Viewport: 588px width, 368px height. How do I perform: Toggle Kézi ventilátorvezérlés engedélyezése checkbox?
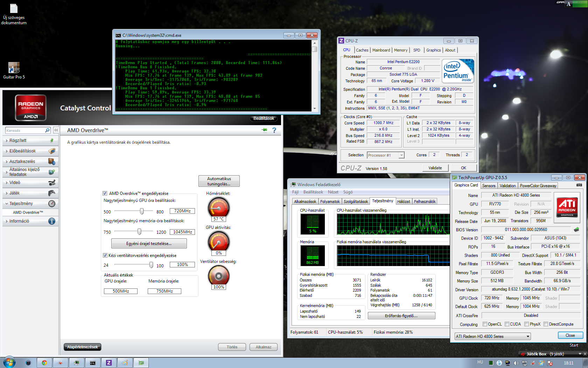[105, 255]
